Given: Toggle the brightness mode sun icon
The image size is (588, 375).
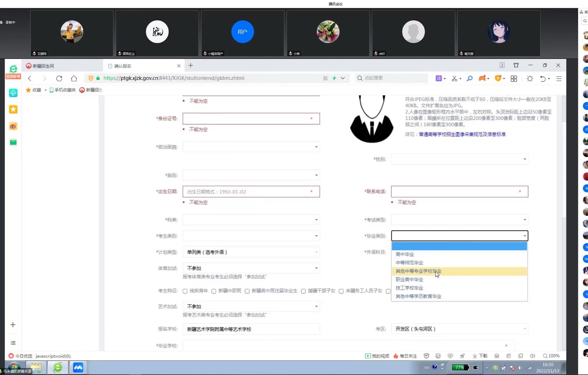Looking at the screenshot, I should (530, 79).
